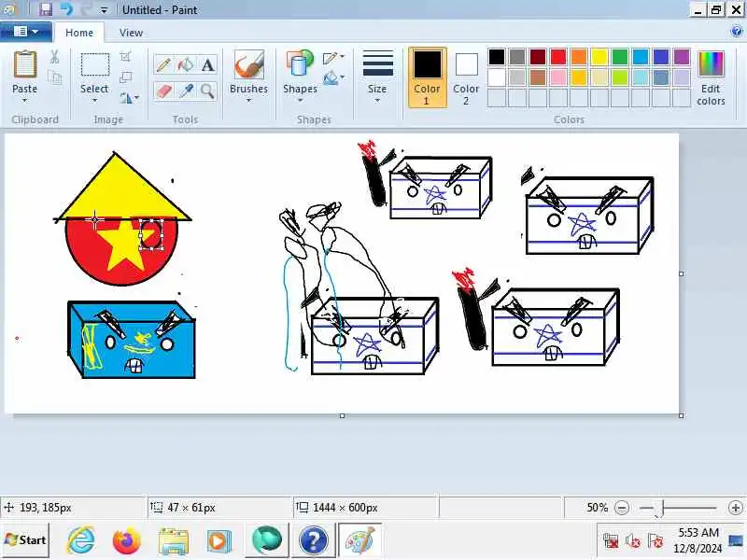
Task: Pick the black color swatch
Action: (497, 57)
